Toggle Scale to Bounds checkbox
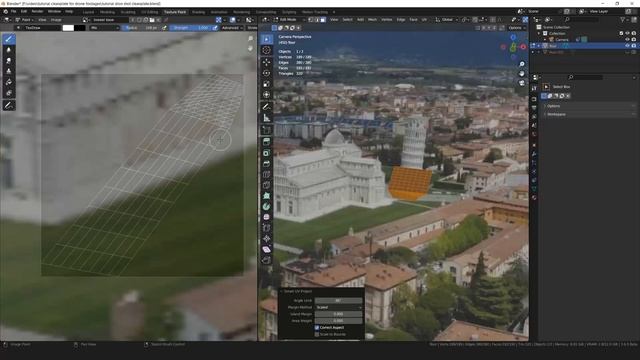Viewport: 640px width, 360px height. 317,334
